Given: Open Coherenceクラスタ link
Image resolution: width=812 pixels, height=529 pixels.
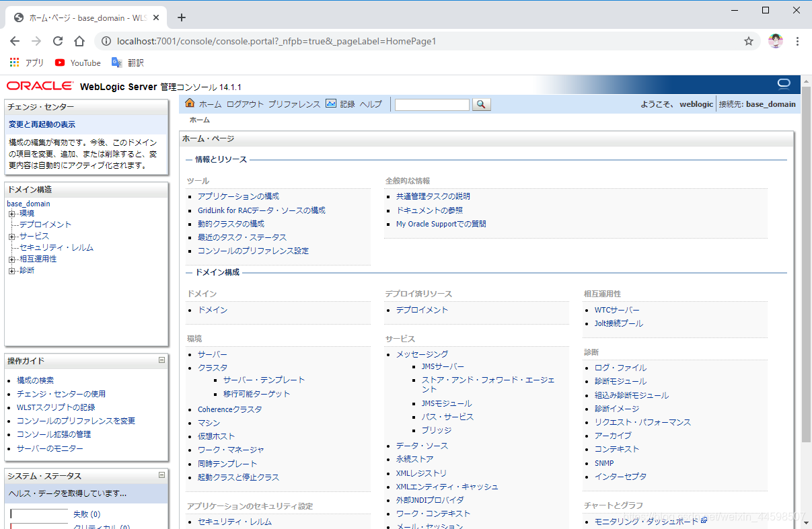Looking at the screenshot, I should [229, 409].
